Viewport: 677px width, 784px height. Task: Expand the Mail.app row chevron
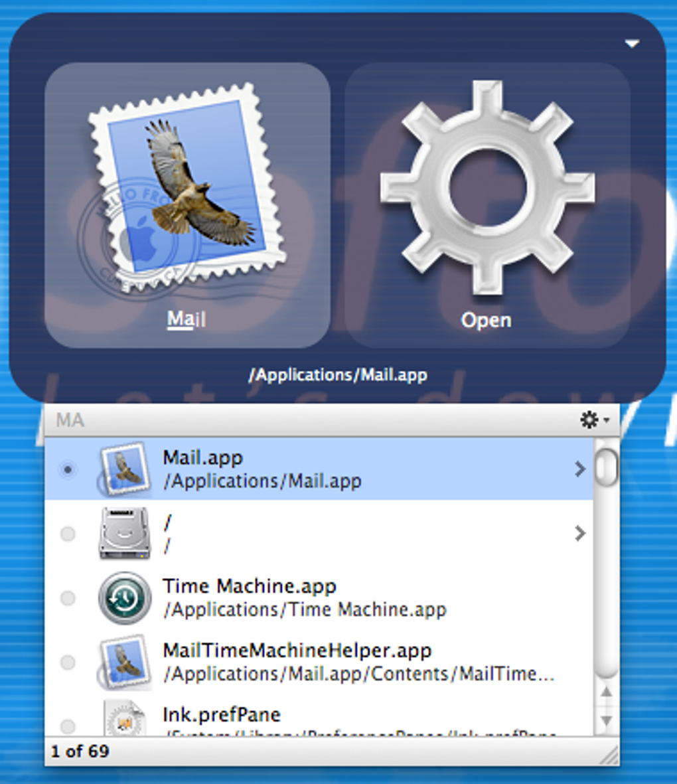coord(580,469)
